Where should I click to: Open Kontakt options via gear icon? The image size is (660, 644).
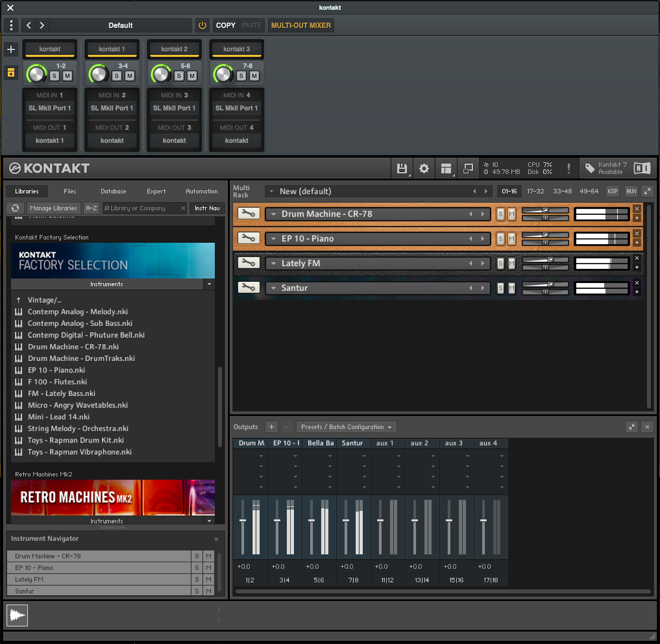424,168
